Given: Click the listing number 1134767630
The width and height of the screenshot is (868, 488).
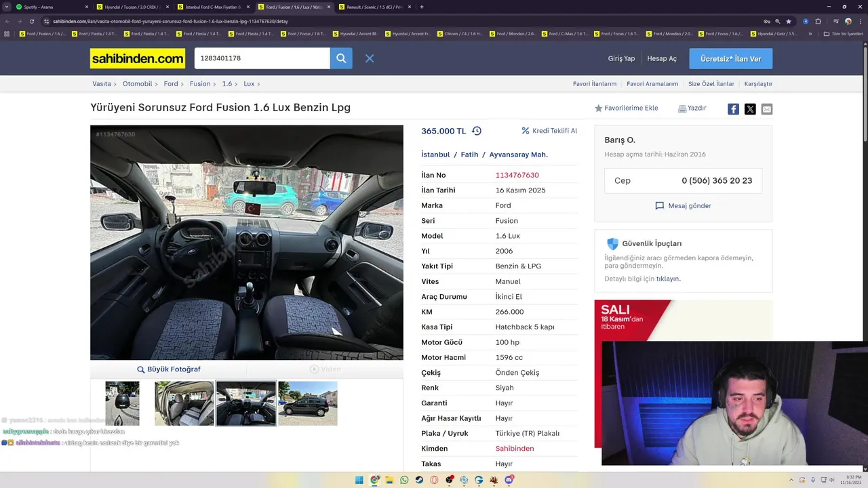Looking at the screenshot, I should (517, 175).
